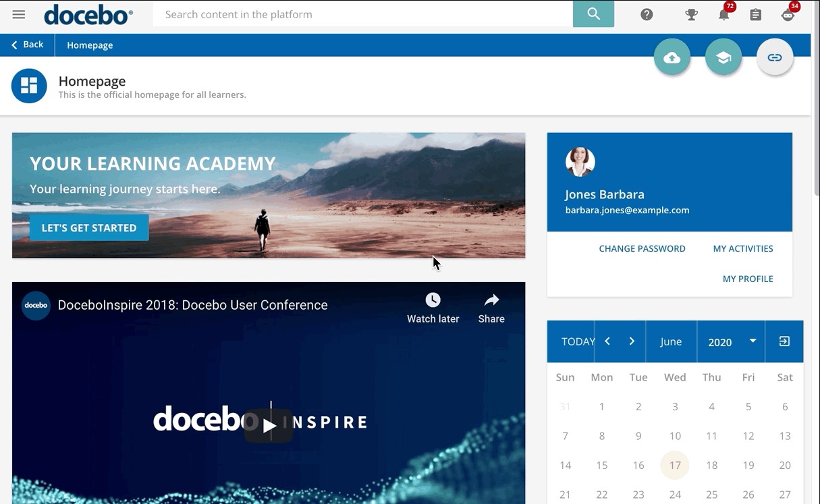Click LET'S GET STARTED button
Image resolution: width=820 pixels, height=504 pixels.
click(89, 228)
